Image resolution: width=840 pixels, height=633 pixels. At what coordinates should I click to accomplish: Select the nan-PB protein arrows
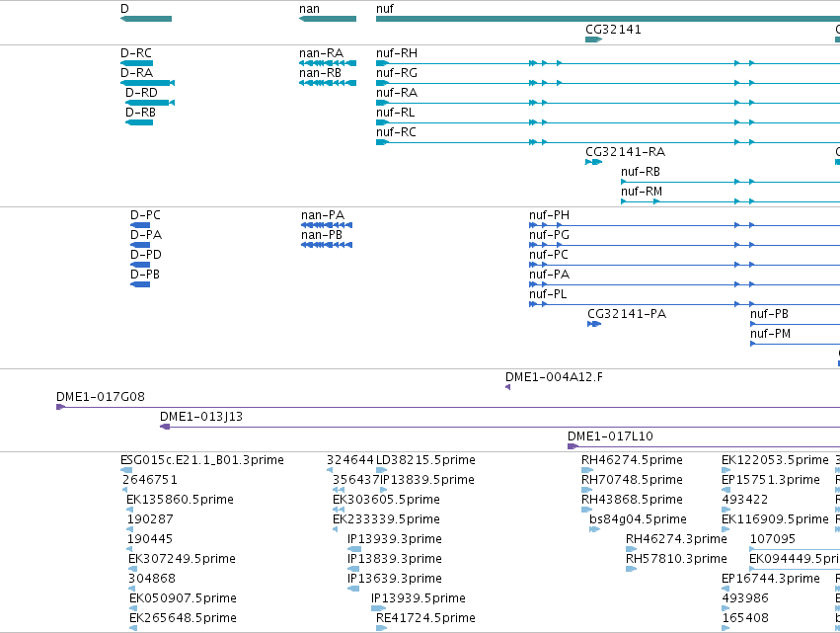click(327, 245)
